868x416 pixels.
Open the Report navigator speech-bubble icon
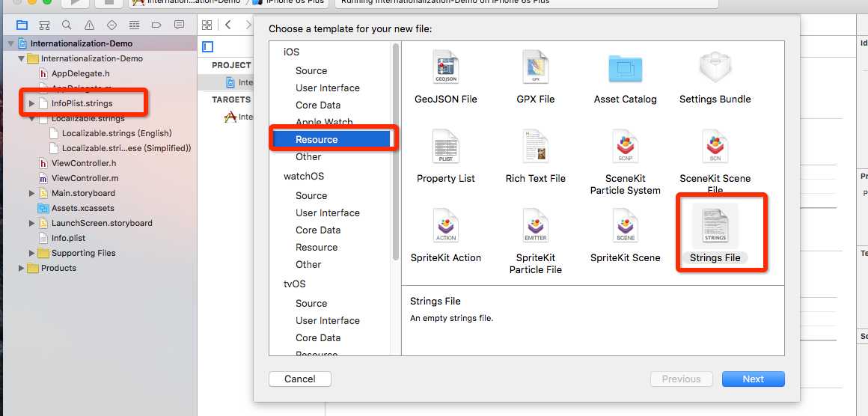tap(179, 25)
